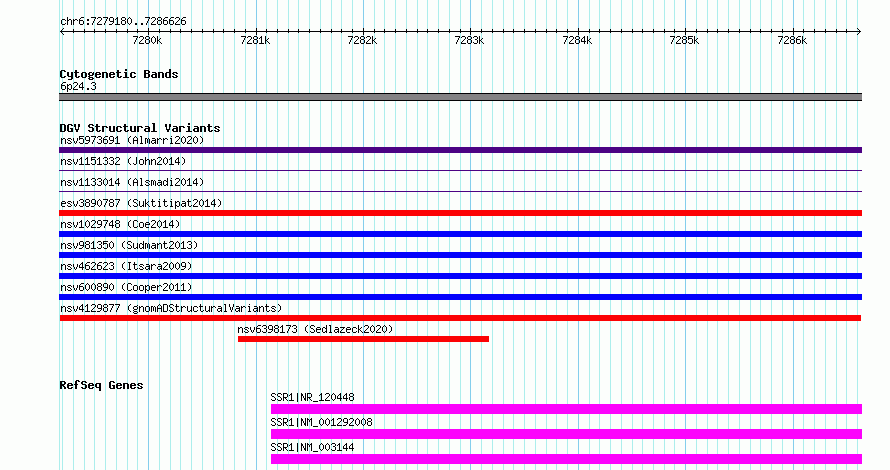This screenshot has width=890, height=470.
Task: Click the 7282k ruler mark
Action: tap(362, 40)
